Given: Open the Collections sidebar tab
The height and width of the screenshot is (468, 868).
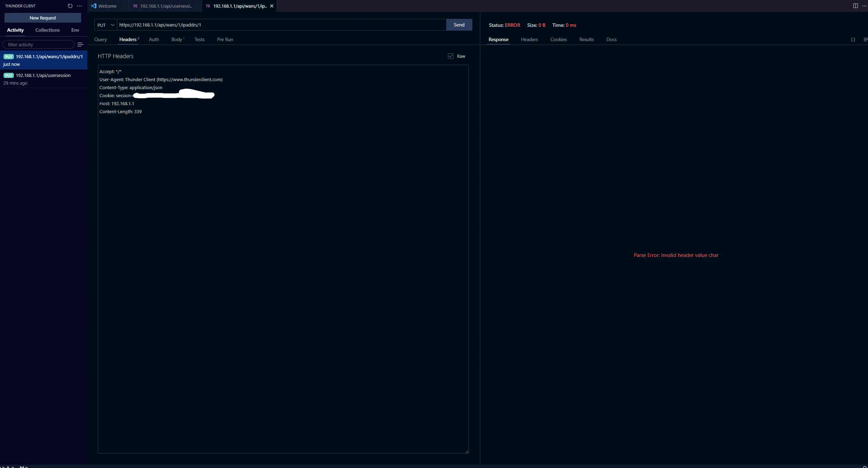Looking at the screenshot, I should 47,30.
